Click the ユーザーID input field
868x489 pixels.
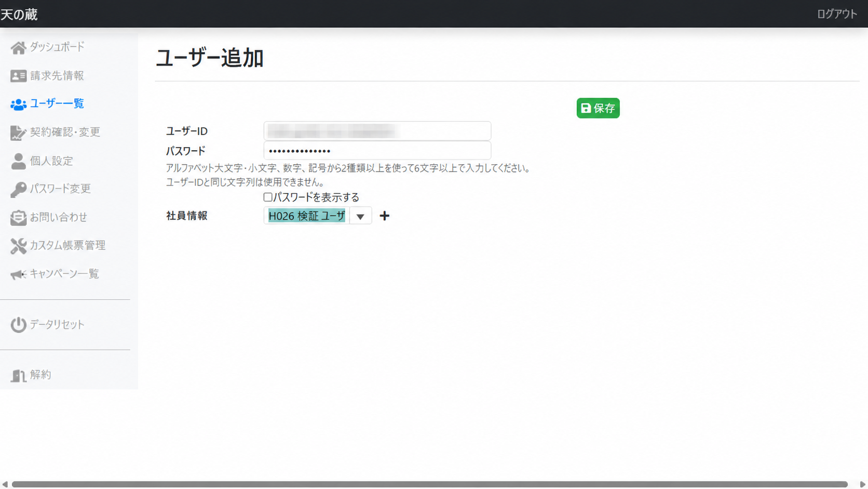pos(377,131)
